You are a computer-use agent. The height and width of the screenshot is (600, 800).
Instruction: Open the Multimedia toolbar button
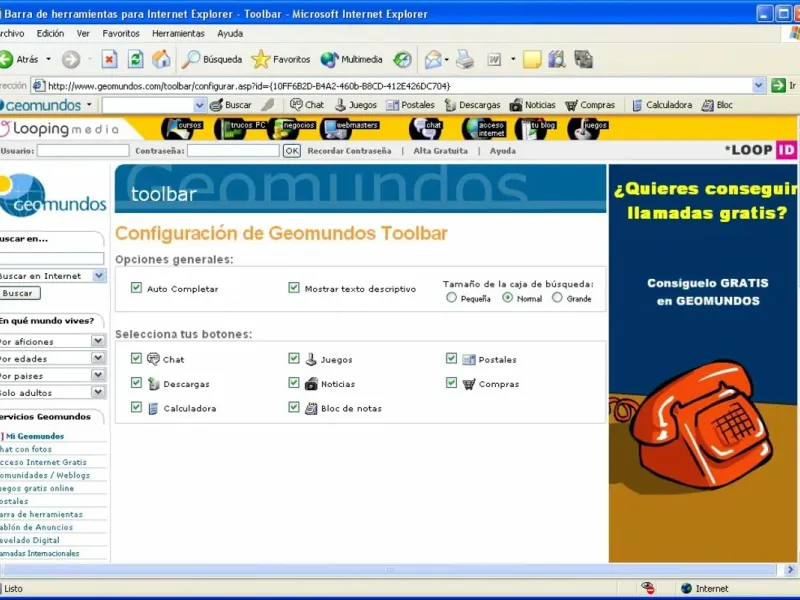click(352, 60)
